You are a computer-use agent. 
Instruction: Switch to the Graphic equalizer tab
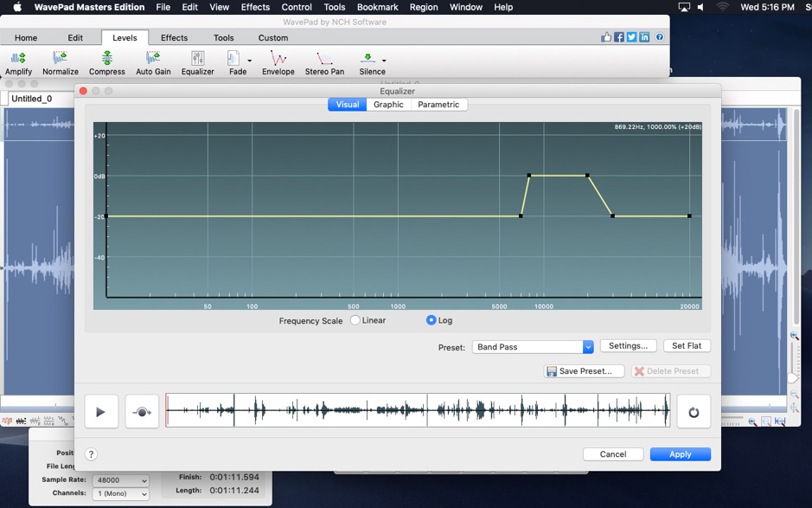pos(388,104)
